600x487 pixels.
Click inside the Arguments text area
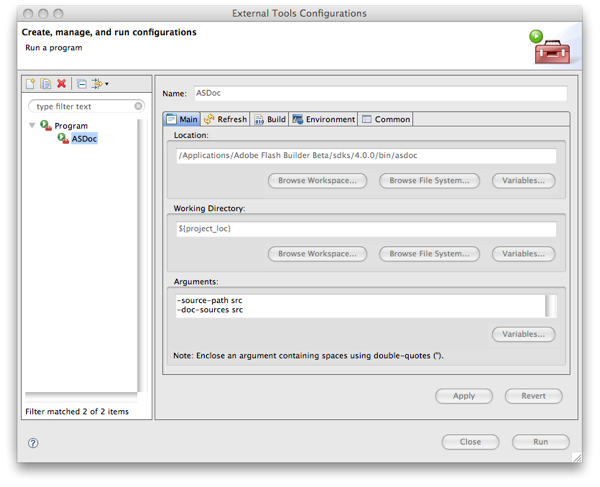360,306
